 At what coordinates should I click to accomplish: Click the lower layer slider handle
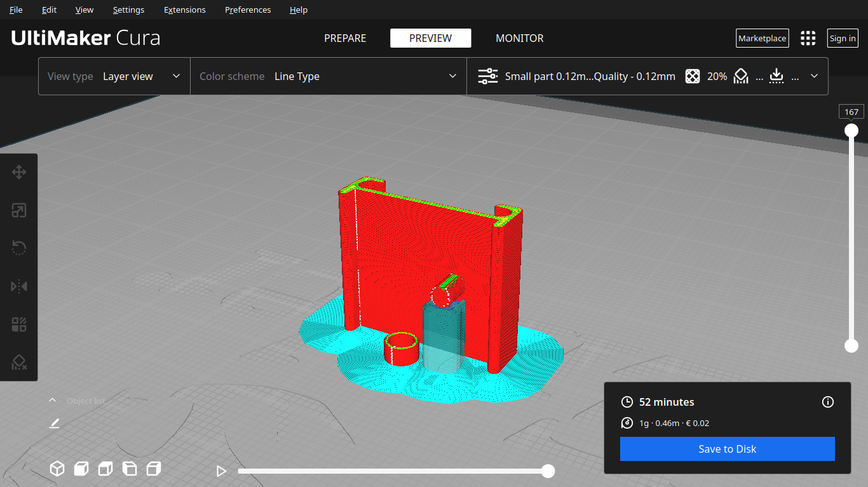tap(851, 345)
